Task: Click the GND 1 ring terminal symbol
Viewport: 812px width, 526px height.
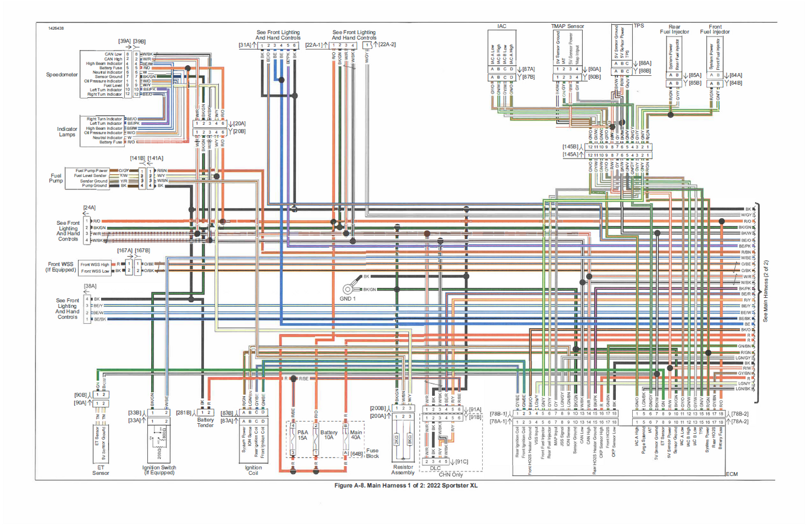Action: coord(348,289)
